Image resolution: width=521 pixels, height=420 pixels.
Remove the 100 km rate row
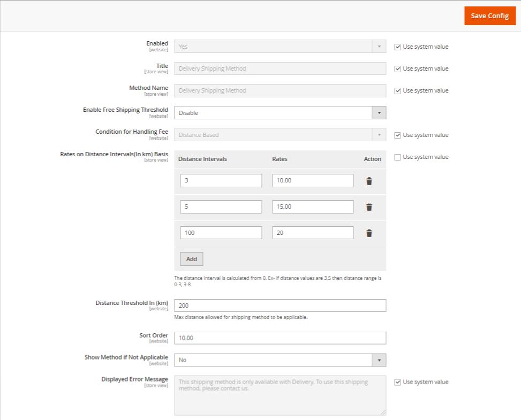(x=369, y=233)
